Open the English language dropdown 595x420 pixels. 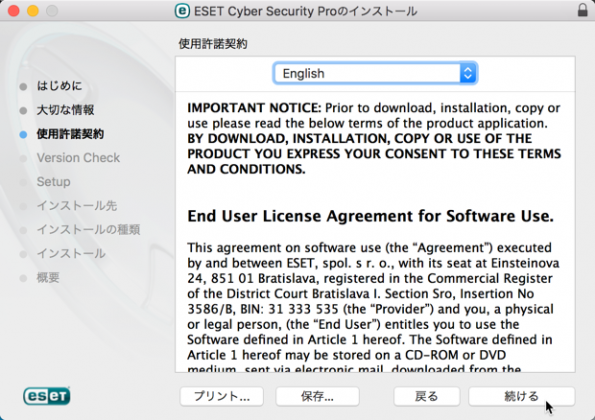[375, 73]
